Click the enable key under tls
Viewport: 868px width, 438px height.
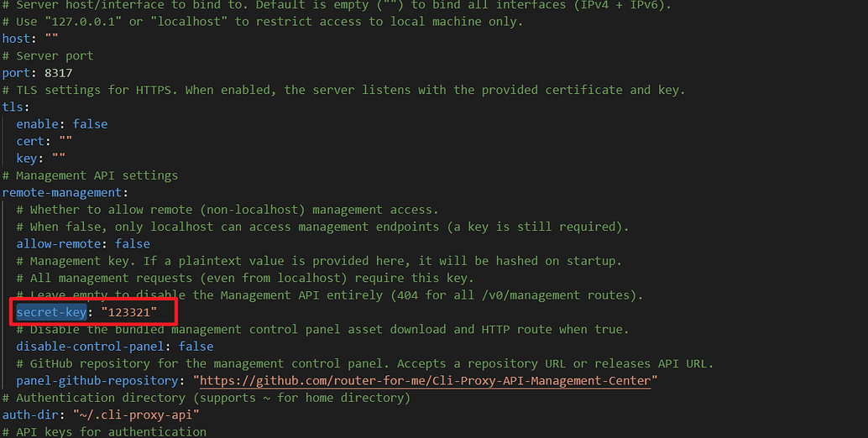coord(37,124)
